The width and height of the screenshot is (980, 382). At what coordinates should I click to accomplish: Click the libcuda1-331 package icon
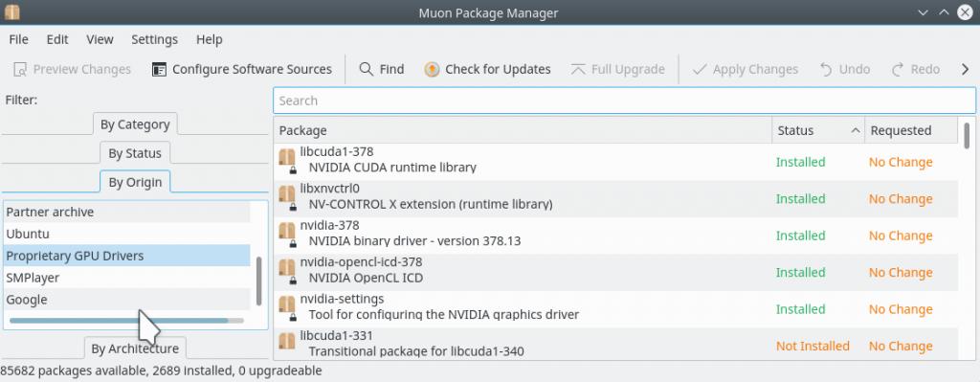(x=287, y=342)
